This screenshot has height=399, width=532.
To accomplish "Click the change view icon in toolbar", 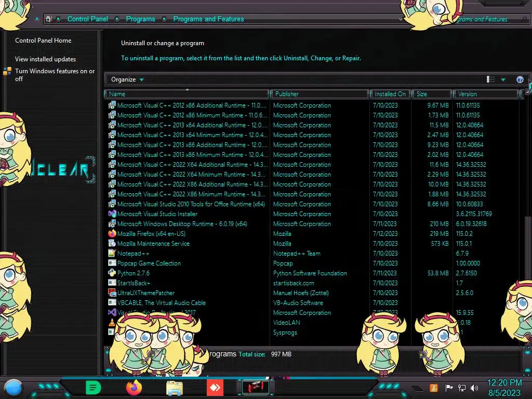I will pyautogui.click(x=490, y=79).
